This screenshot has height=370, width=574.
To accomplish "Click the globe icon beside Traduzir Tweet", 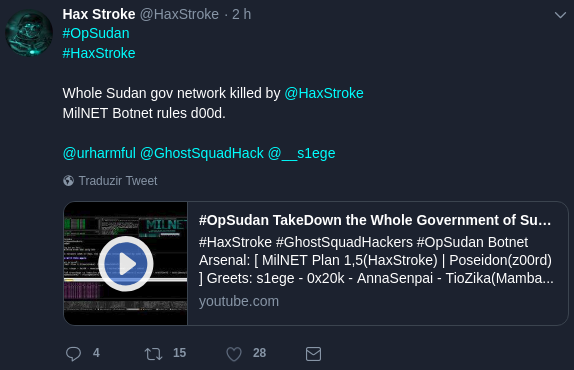I will point(68,180).
